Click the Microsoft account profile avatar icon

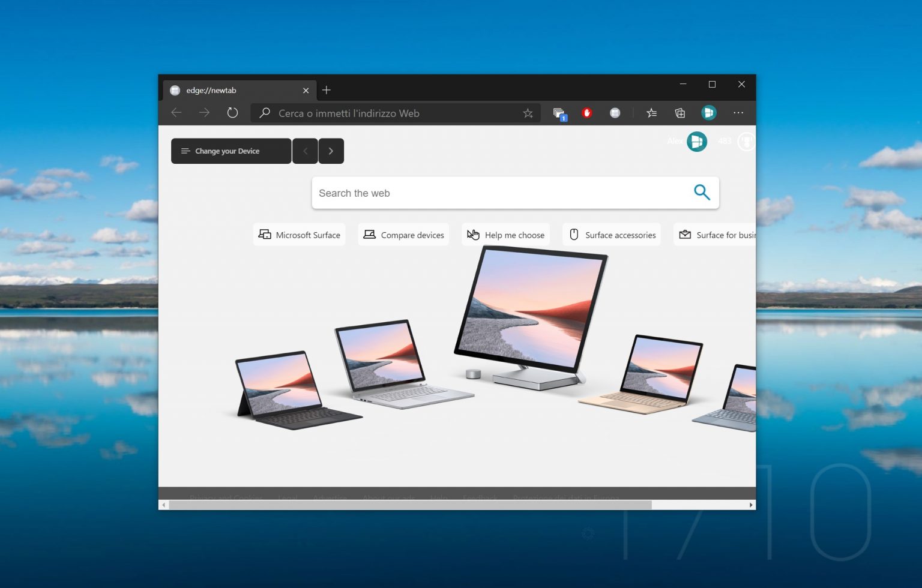point(709,113)
